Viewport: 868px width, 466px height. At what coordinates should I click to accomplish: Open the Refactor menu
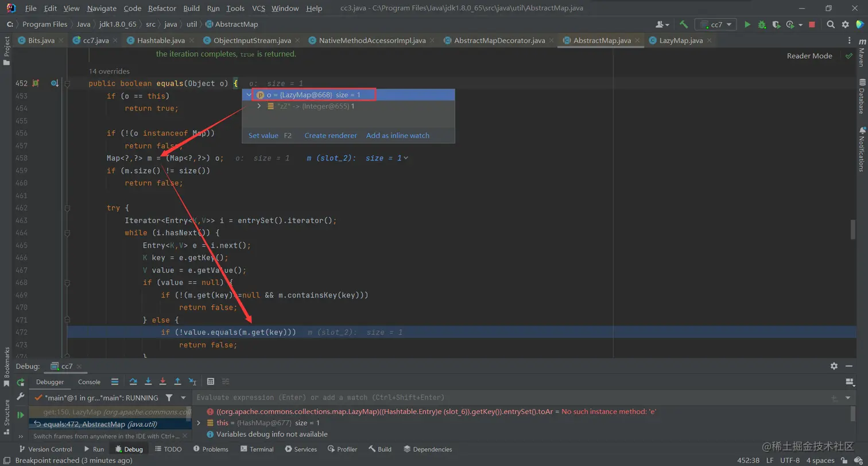click(162, 9)
